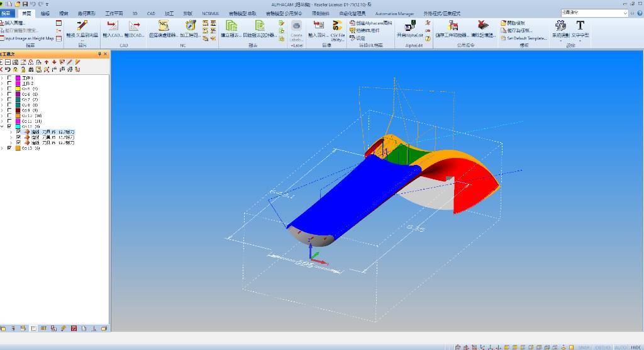Uncheck the Op 13 checkbox

(9, 148)
